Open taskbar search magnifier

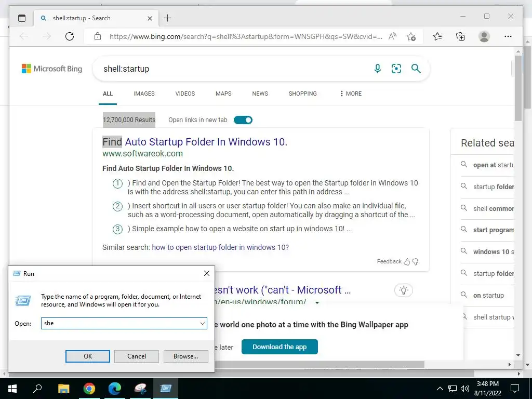(37, 389)
